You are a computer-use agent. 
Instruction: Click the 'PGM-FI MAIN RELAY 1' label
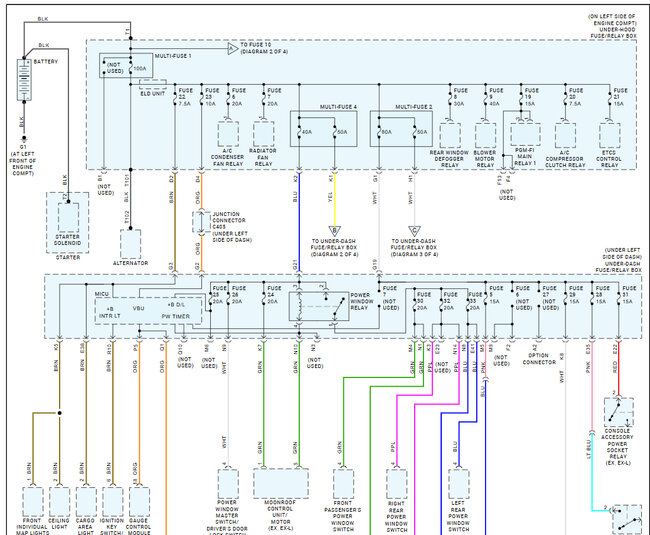click(x=525, y=157)
